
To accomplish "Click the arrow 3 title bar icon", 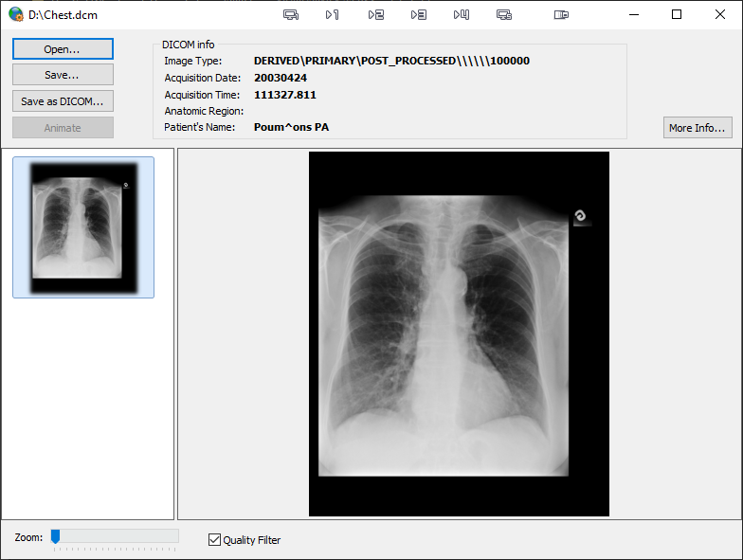I will (x=419, y=15).
